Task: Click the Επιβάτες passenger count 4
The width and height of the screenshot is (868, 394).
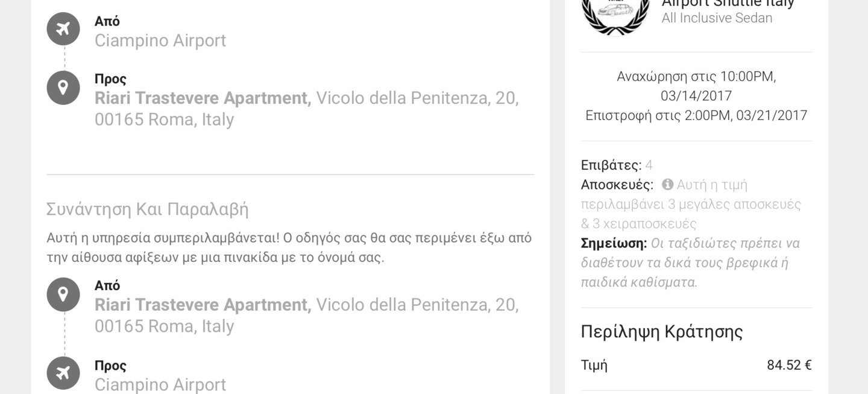Action: coord(649,165)
